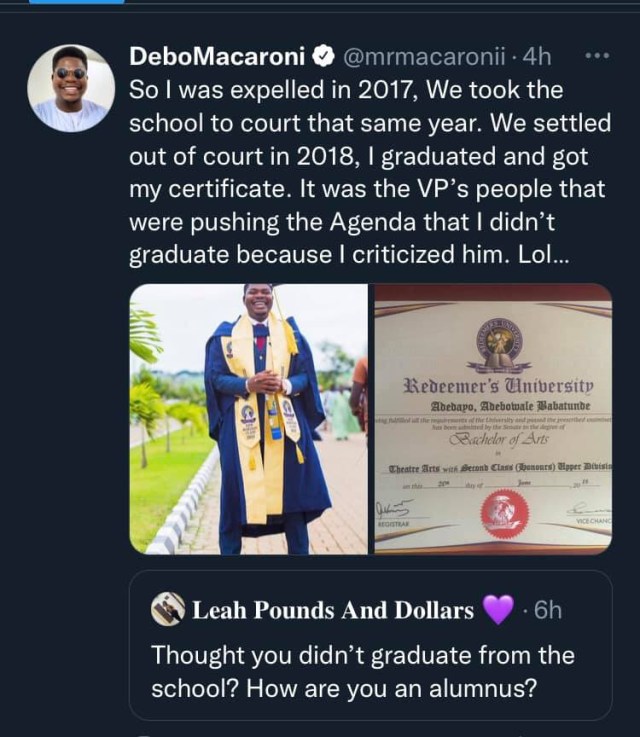Open DeboMacaroni's profile picture
This screenshot has width=640, height=737.
click(x=71, y=88)
